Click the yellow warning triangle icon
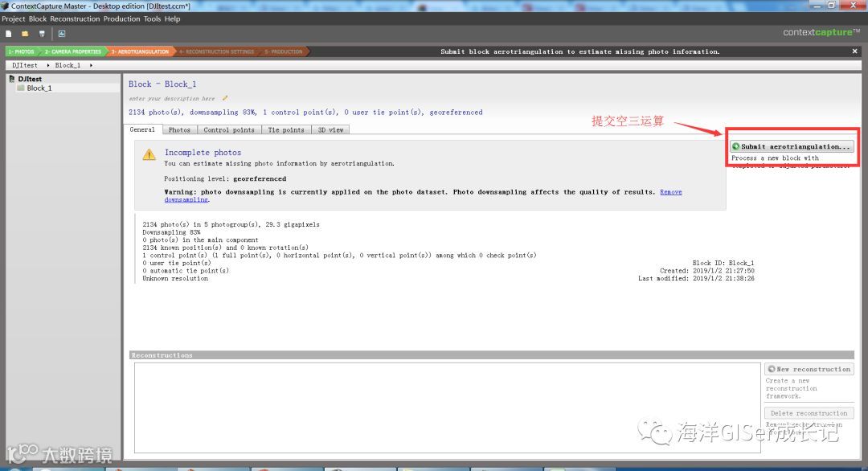Viewport: 868px width, 471px height. click(x=149, y=154)
